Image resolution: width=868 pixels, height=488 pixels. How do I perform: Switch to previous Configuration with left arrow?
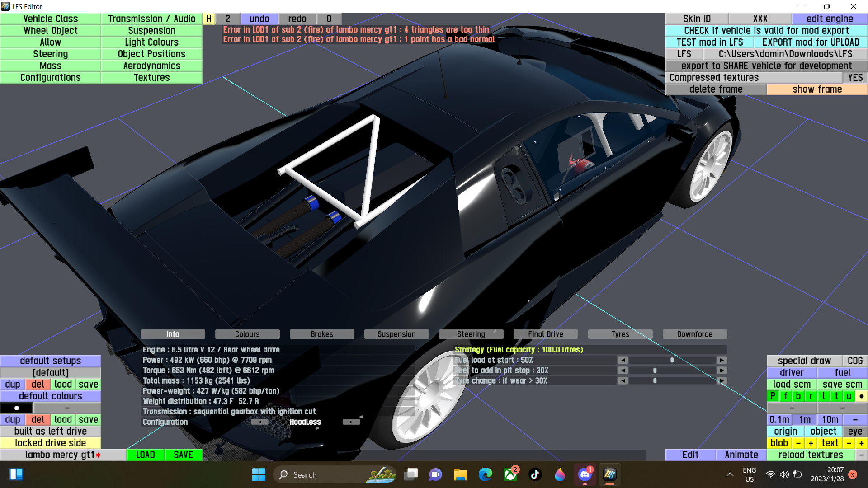click(259, 422)
